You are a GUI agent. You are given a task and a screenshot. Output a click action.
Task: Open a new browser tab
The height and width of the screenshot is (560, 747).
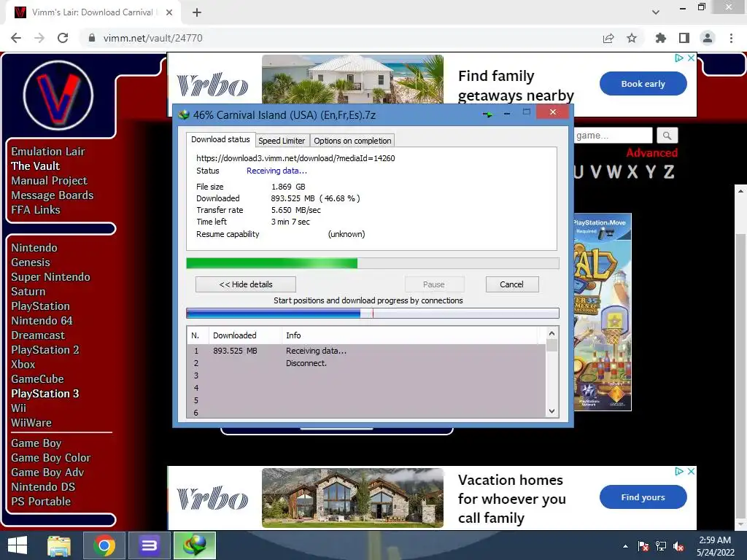[x=197, y=12]
